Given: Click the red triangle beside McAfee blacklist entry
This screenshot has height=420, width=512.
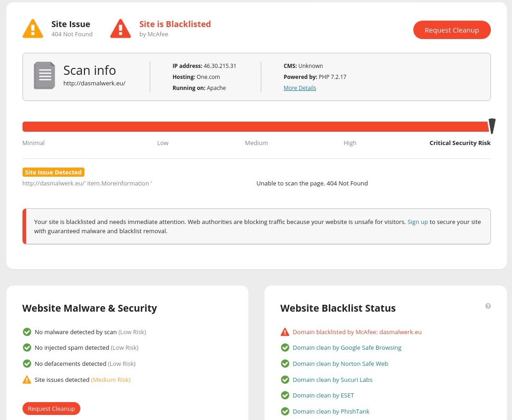Looking at the screenshot, I should tap(285, 332).
